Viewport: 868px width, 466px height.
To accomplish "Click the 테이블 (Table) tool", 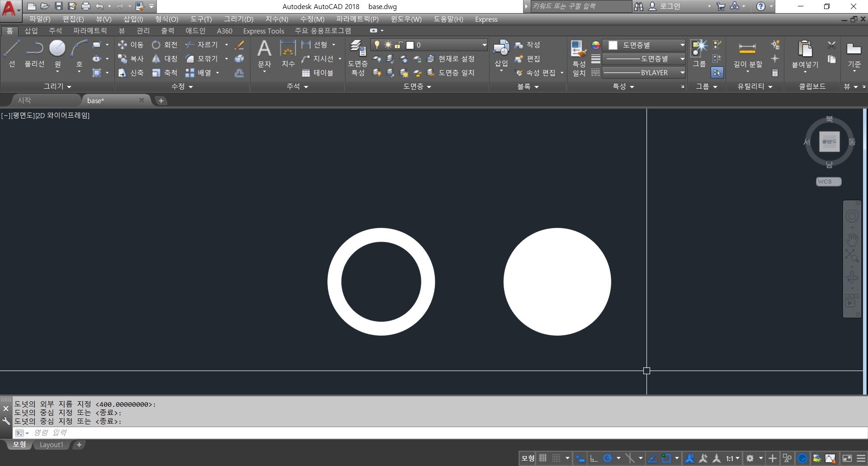I will (x=318, y=73).
